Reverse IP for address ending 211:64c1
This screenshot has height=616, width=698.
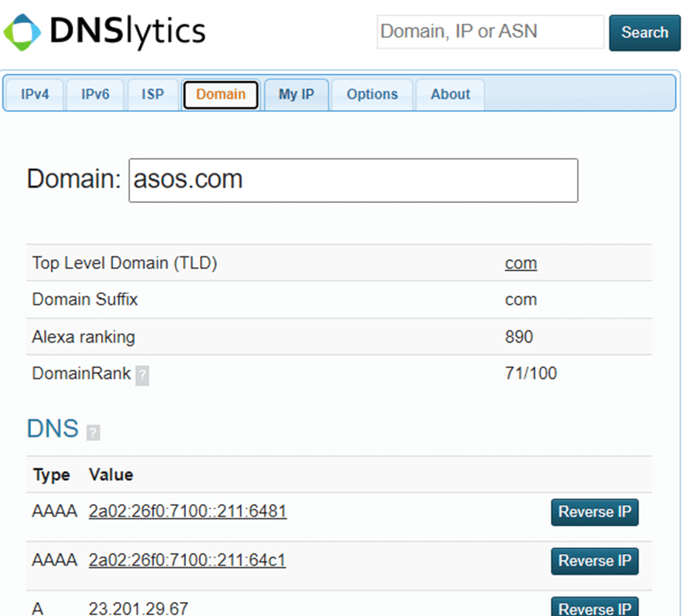pyautogui.click(x=595, y=561)
